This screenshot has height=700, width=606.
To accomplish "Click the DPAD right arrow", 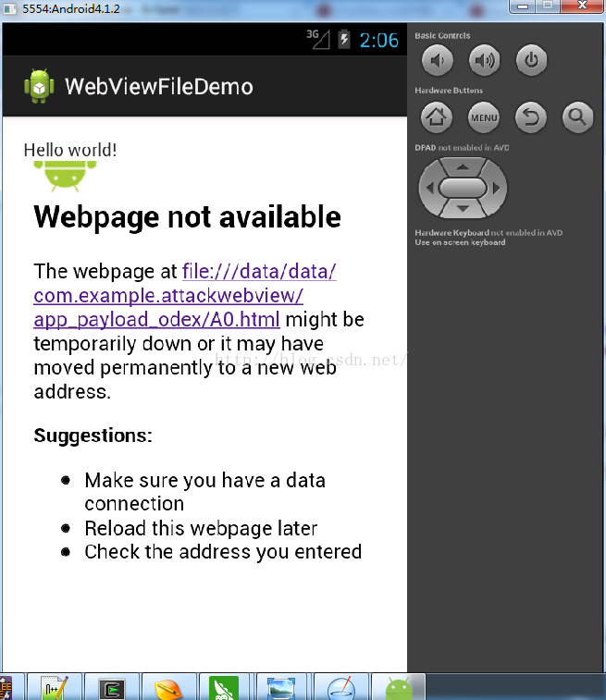I will click(497, 188).
